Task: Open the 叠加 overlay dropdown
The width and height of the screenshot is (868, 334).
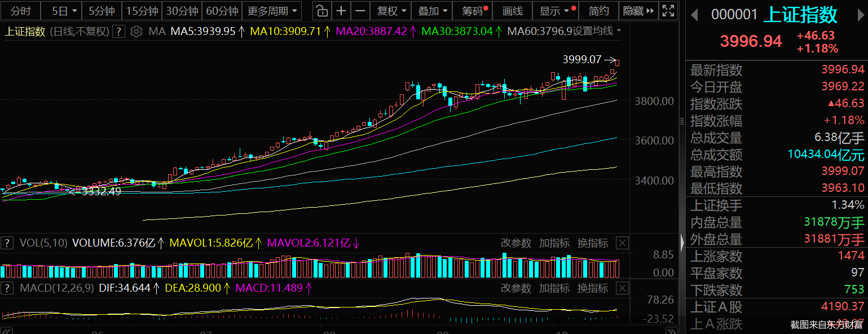Action: click(433, 11)
